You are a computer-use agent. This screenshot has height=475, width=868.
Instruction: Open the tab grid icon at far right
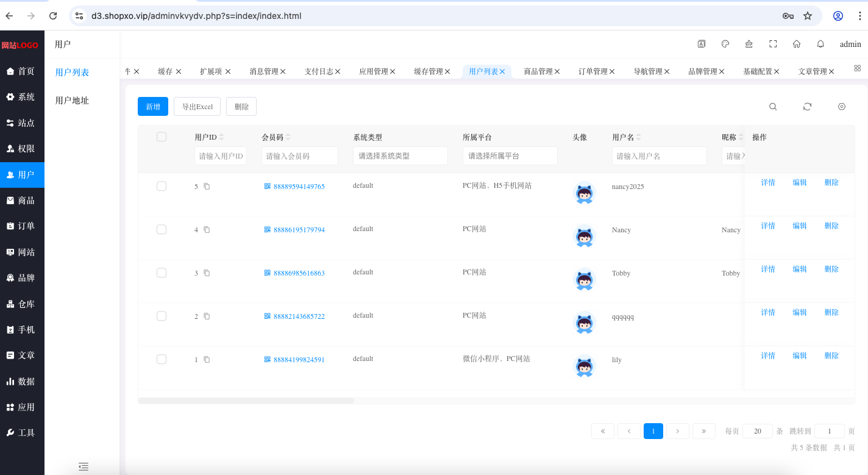pos(858,68)
